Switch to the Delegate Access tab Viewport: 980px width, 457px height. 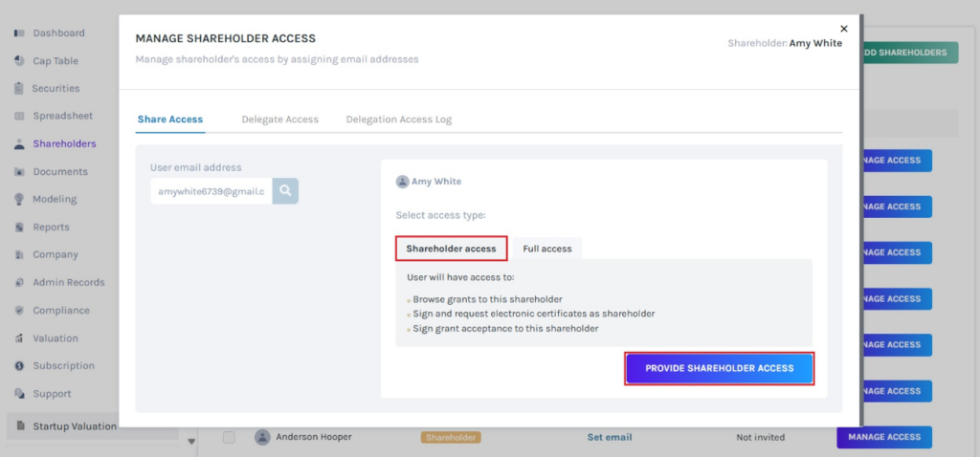(280, 120)
